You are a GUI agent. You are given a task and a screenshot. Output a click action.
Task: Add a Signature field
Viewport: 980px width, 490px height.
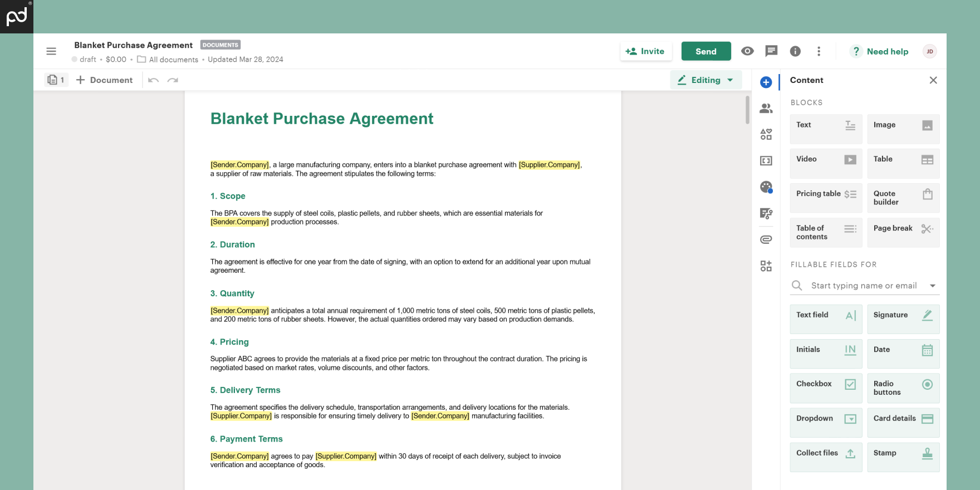tap(903, 319)
